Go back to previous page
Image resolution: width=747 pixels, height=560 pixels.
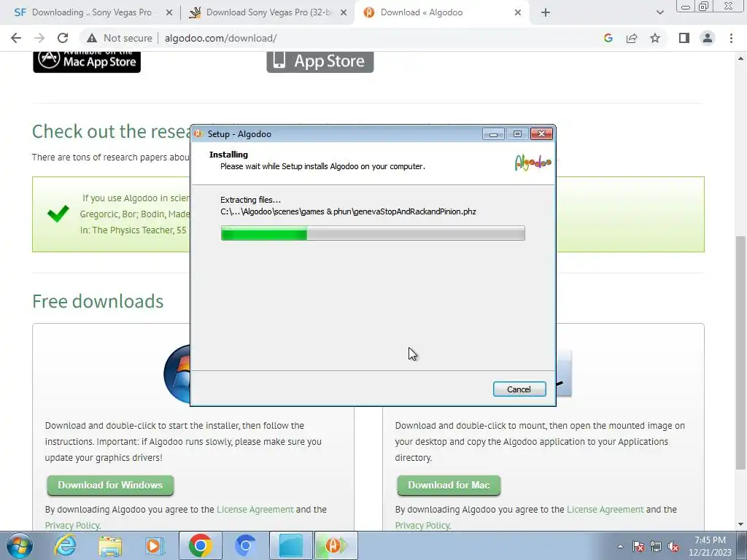[16, 38]
